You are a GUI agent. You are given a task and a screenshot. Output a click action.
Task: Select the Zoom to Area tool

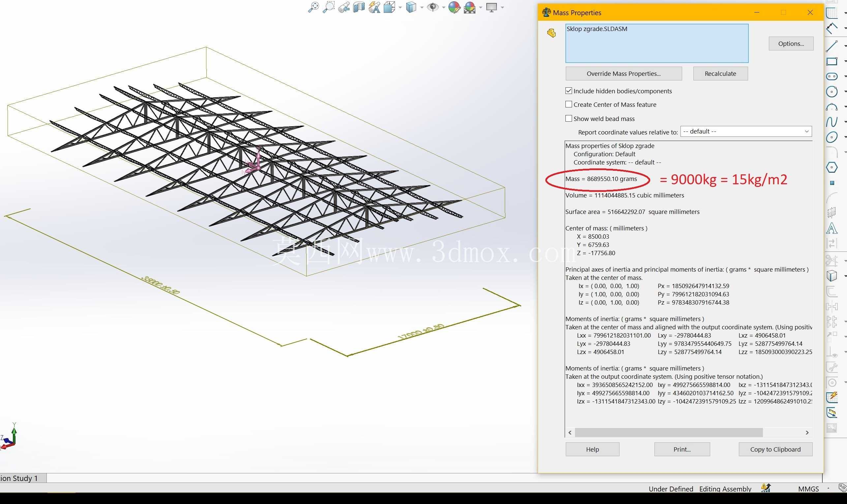[328, 7]
